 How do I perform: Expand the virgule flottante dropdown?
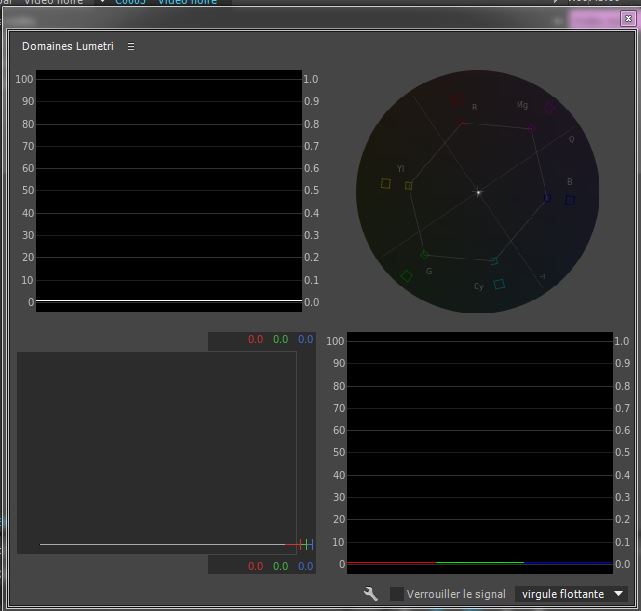point(573,594)
